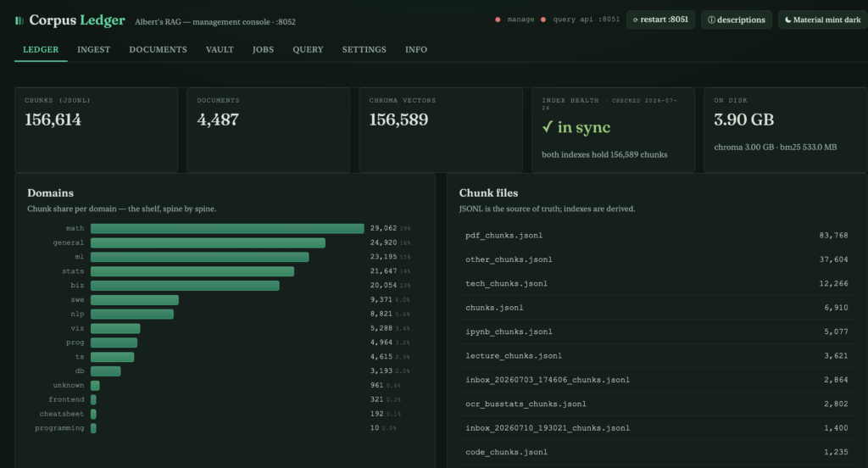The height and width of the screenshot is (468, 868).
Task: Click the general domain bar
Action: click(x=209, y=242)
